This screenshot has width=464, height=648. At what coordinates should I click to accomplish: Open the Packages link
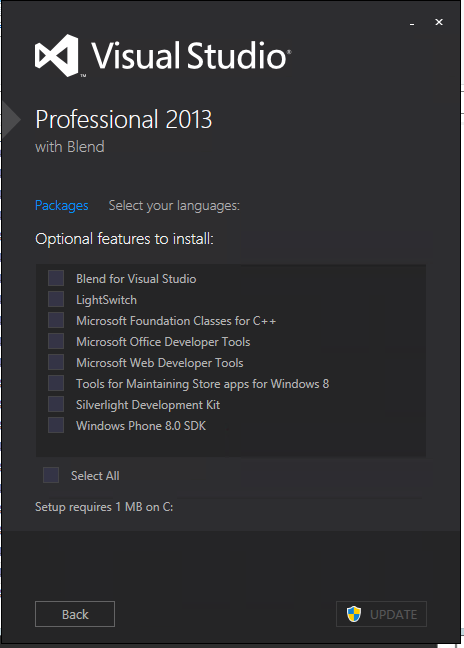tap(62, 205)
